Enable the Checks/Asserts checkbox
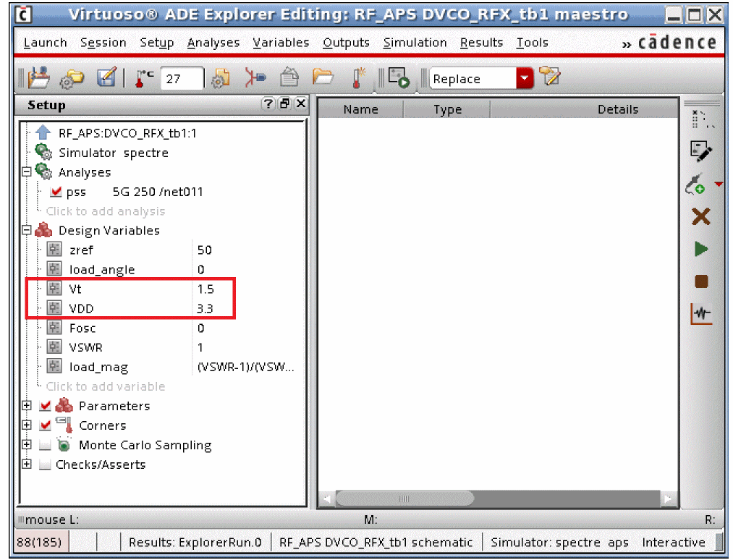The height and width of the screenshot is (560, 733). tap(46, 464)
